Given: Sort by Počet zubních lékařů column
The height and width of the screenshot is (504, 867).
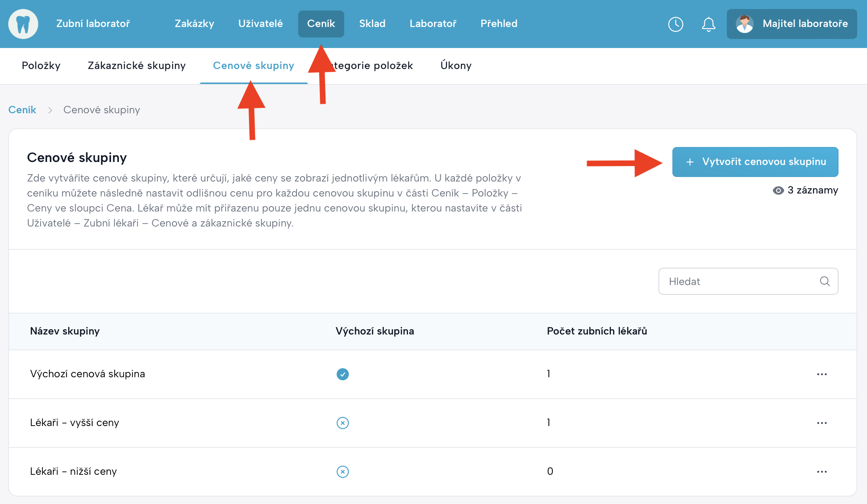Looking at the screenshot, I should [597, 331].
